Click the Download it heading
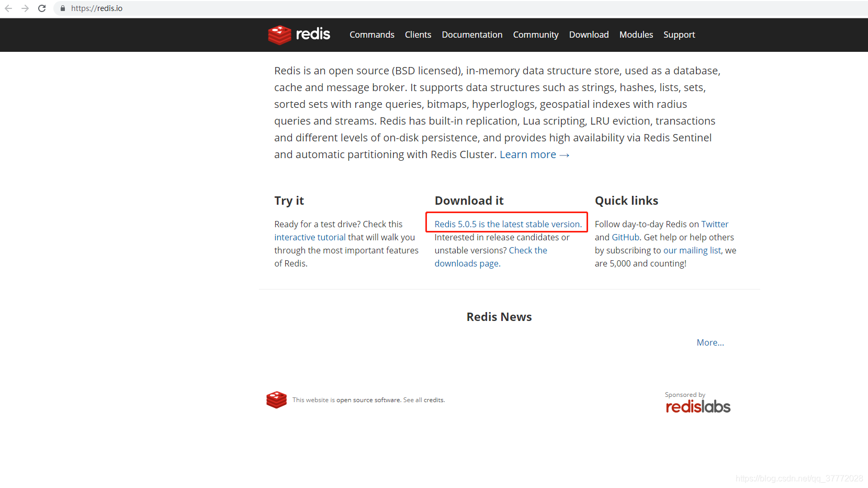Image resolution: width=868 pixels, height=488 pixels. (469, 201)
